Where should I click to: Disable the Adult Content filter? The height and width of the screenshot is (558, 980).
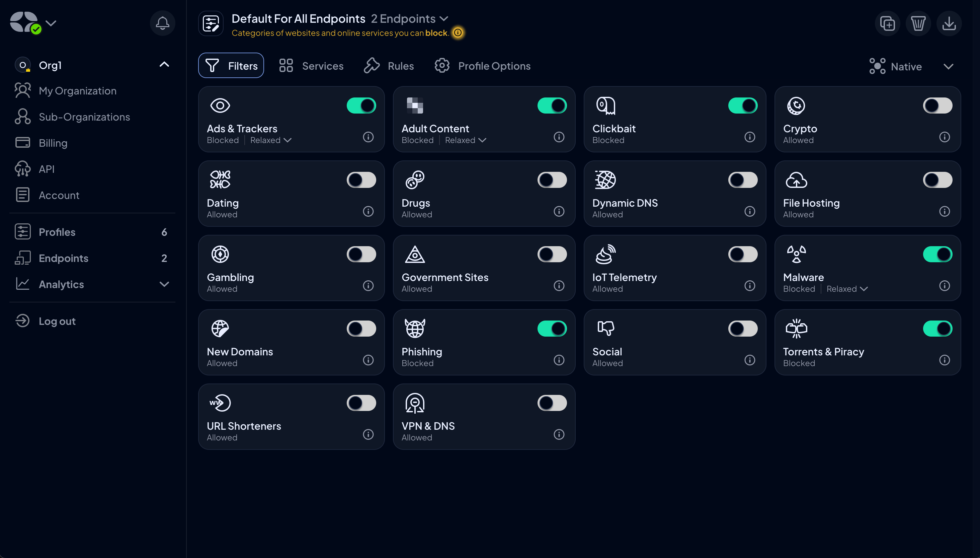(552, 105)
